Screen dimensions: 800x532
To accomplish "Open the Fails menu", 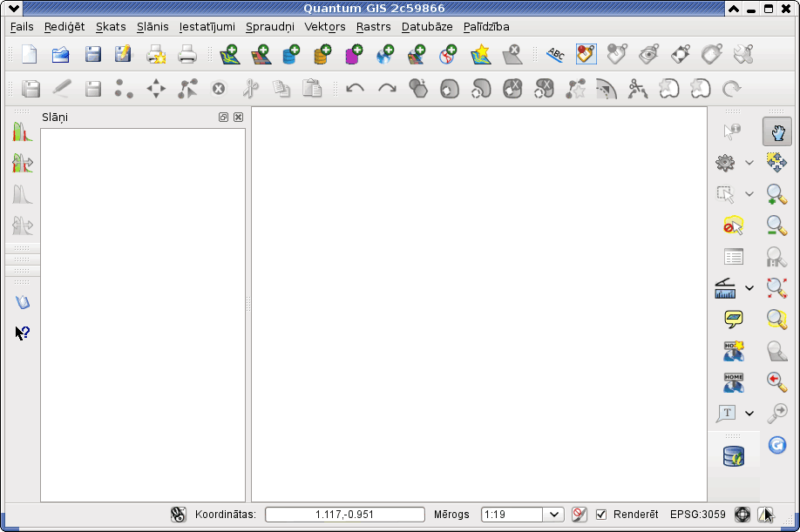I will coord(22,26).
